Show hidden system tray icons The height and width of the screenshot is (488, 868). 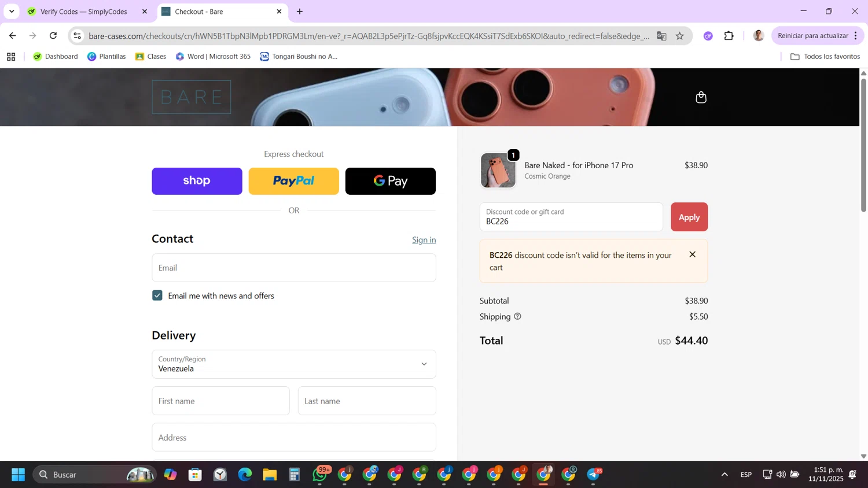click(724, 475)
